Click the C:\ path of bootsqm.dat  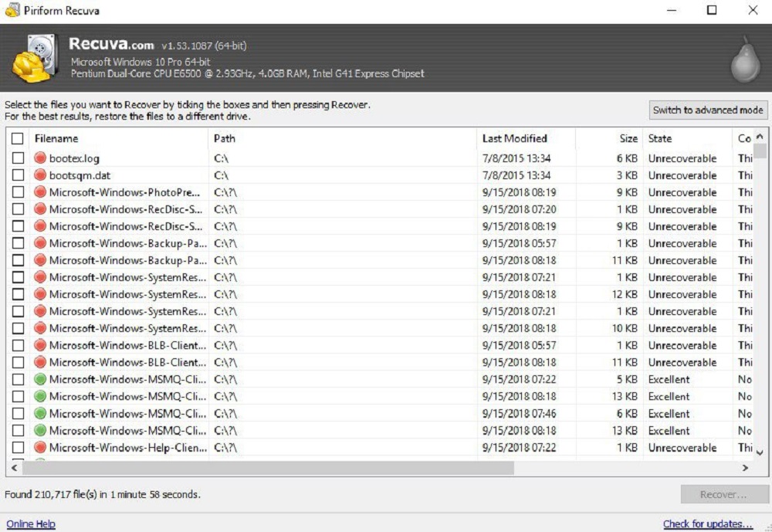pos(221,175)
